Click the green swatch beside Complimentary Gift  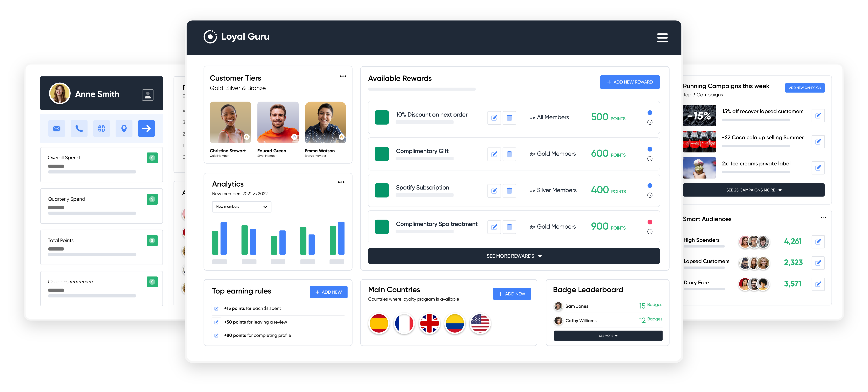click(x=381, y=154)
